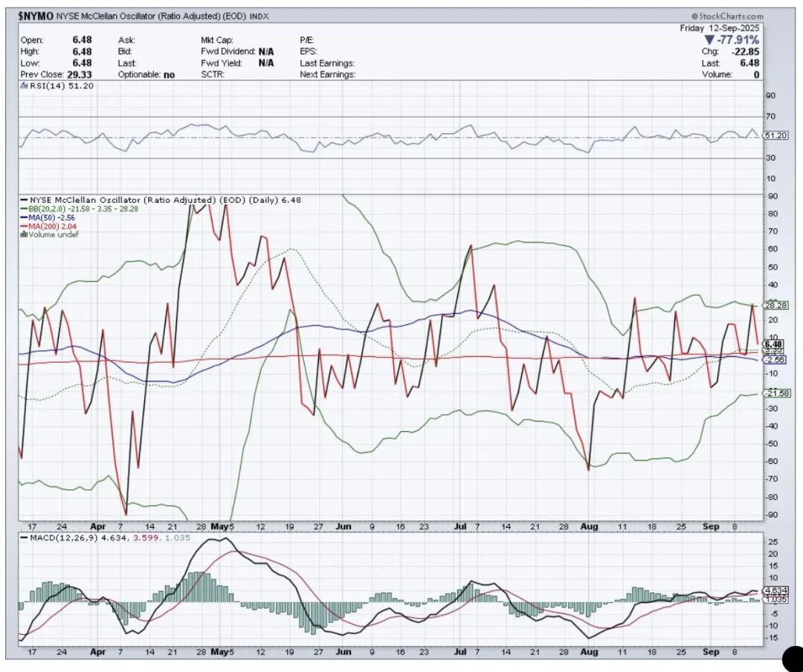
Task: Click the 'Next Earnings:' label
Action: coord(327,75)
